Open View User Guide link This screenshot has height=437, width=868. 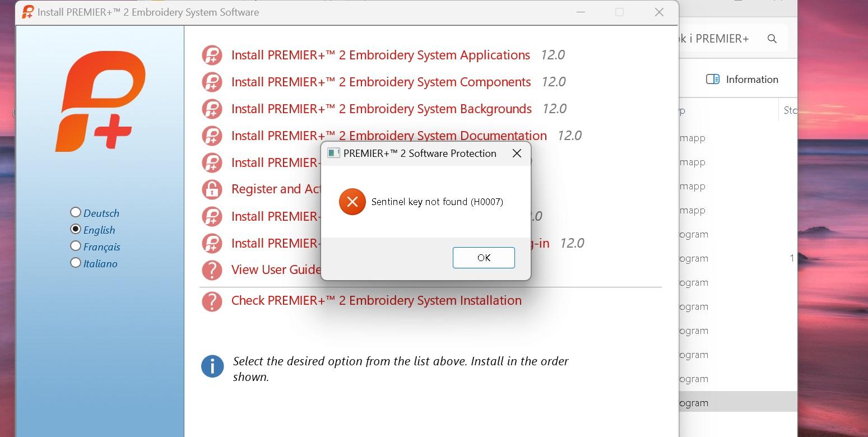pyautogui.click(x=276, y=270)
